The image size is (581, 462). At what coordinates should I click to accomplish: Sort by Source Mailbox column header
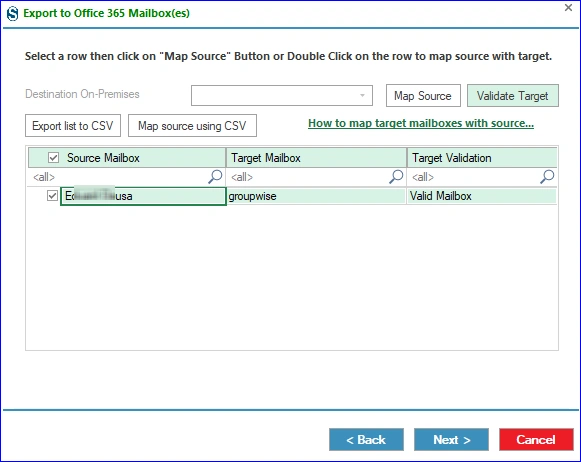127,157
